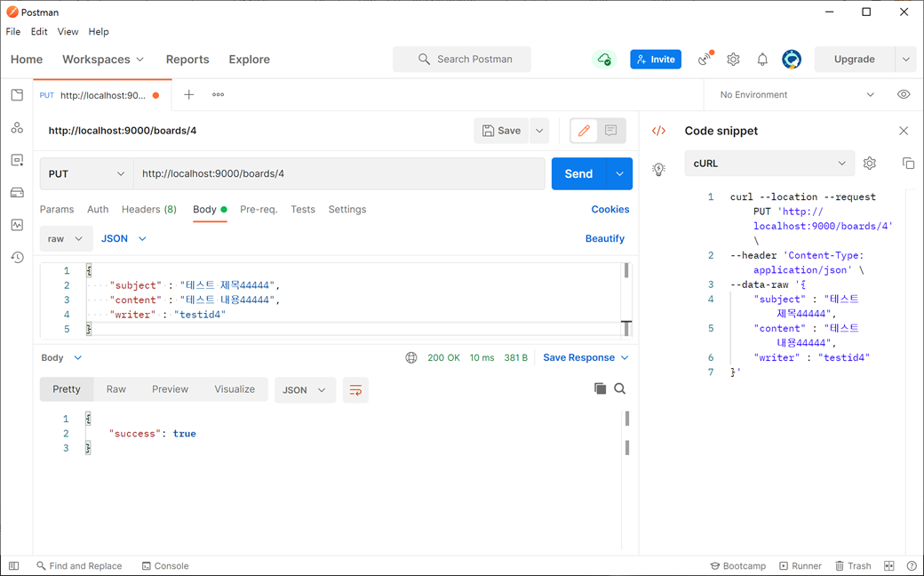Screen dimensions: 924x576
Task: Switch to comment mode icon
Action: (611, 131)
